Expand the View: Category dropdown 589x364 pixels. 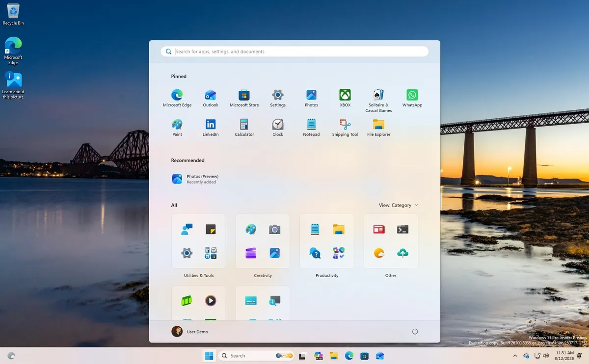pos(399,205)
